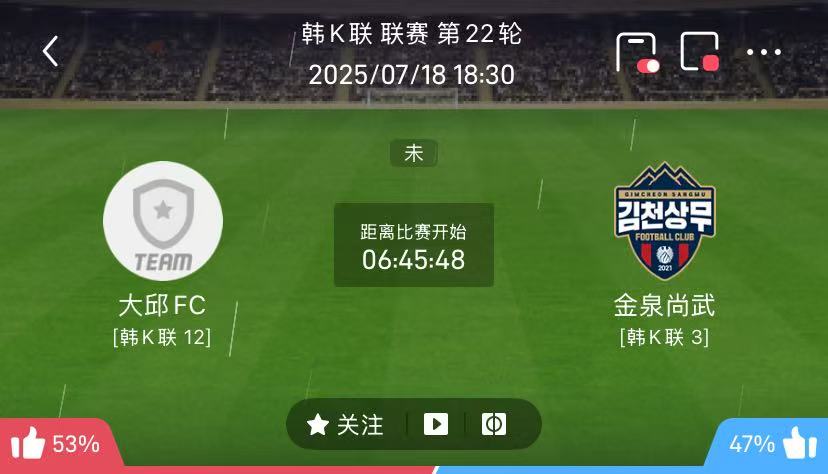
Task: Tap the 金泉尚武 team name
Action: coord(665,306)
